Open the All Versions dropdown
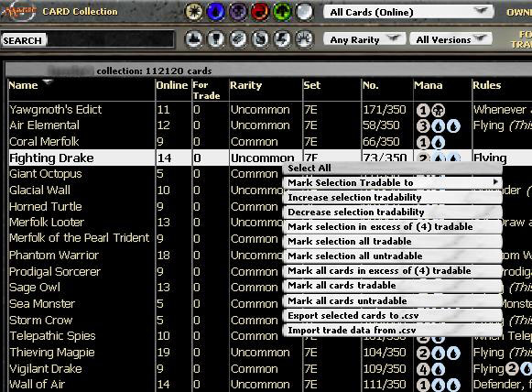This screenshot has height=392, width=532. tap(451, 39)
